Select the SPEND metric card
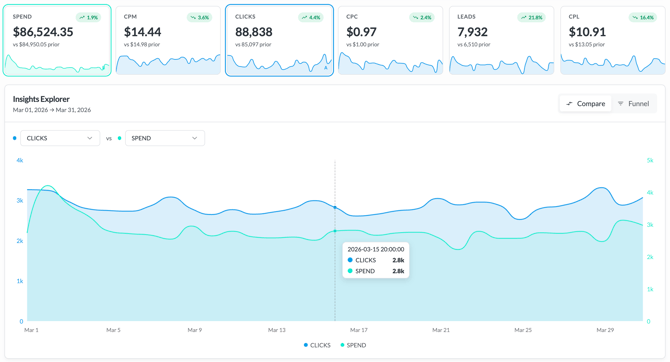Image resolution: width=670 pixels, height=362 pixels. 57,41
